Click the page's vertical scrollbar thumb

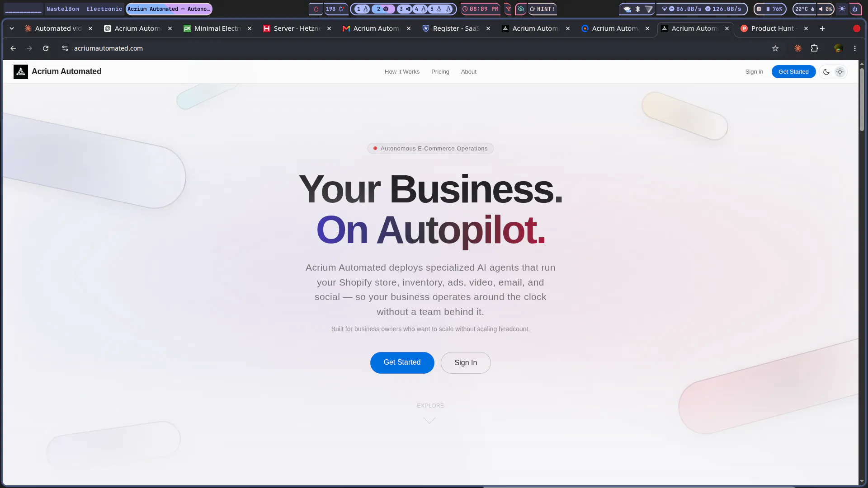(862, 99)
